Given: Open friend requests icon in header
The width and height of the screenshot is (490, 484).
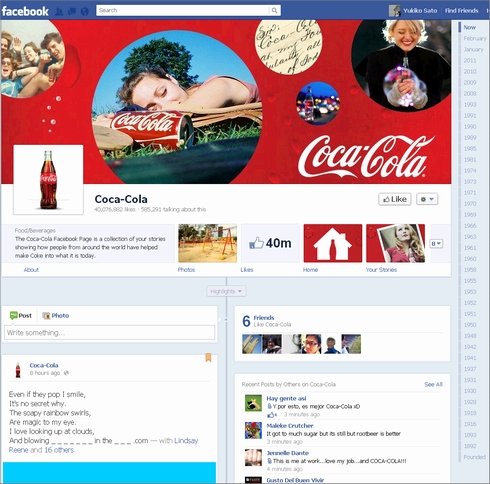Looking at the screenshot, I should pos(59,12).
